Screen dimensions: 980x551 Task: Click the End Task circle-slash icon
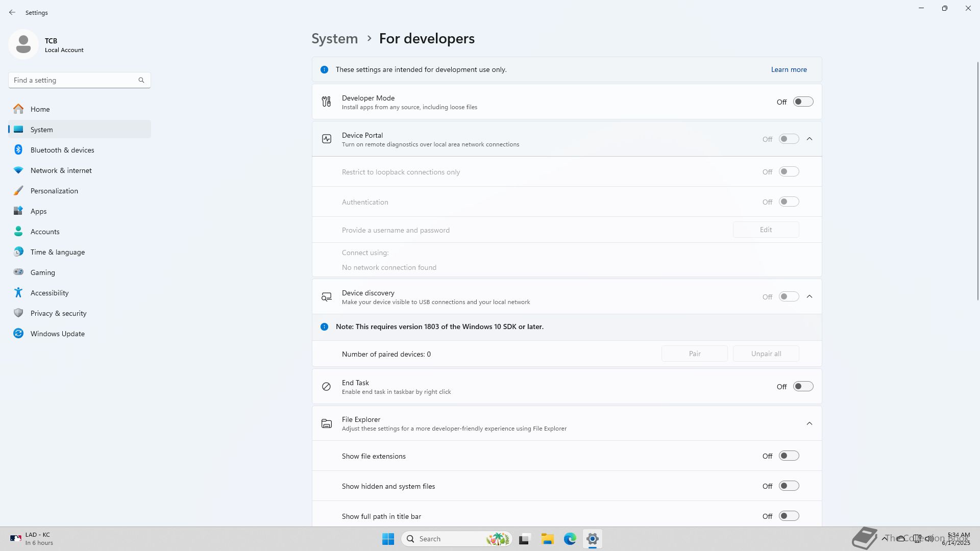(326, 387)
